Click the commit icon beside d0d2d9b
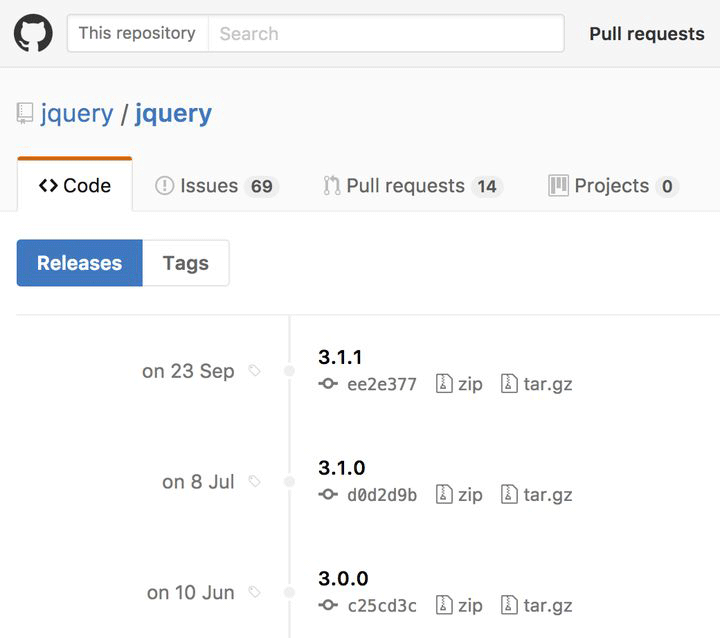 328,494
